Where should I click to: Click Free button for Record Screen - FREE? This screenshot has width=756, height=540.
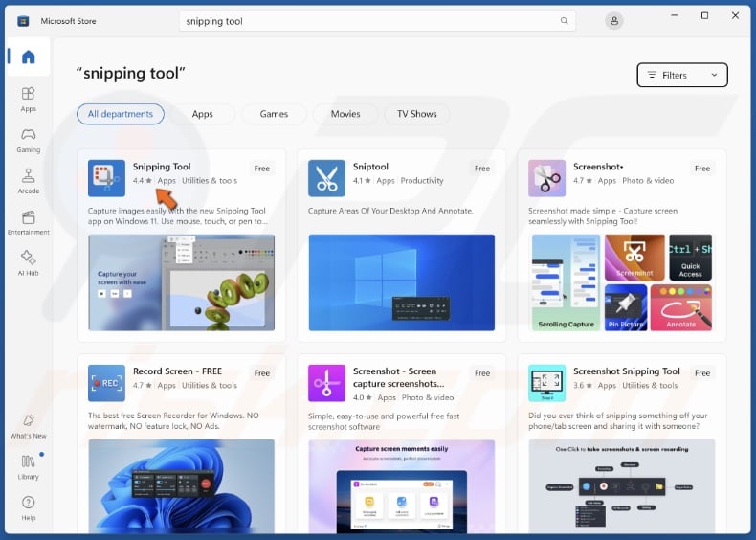pyautogui.click(x=262, y=373)
